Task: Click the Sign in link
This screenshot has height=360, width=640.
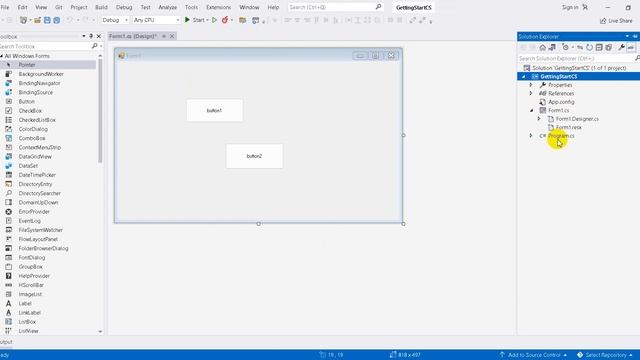Action: (x=570, y=7)
